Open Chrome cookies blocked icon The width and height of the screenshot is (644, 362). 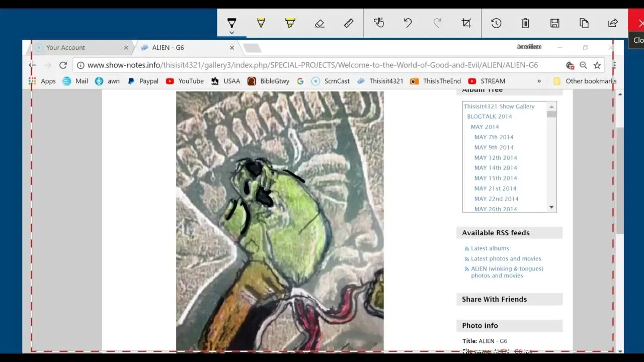pos(570,65)
